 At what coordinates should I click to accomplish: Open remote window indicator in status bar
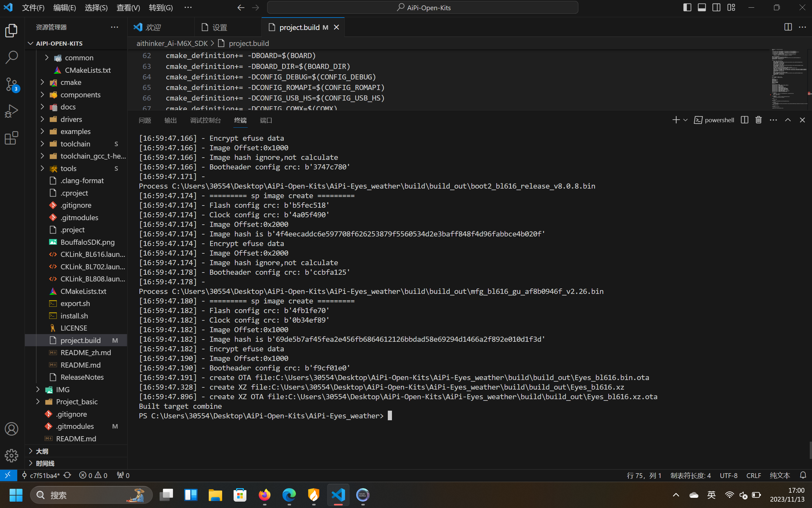8,475
